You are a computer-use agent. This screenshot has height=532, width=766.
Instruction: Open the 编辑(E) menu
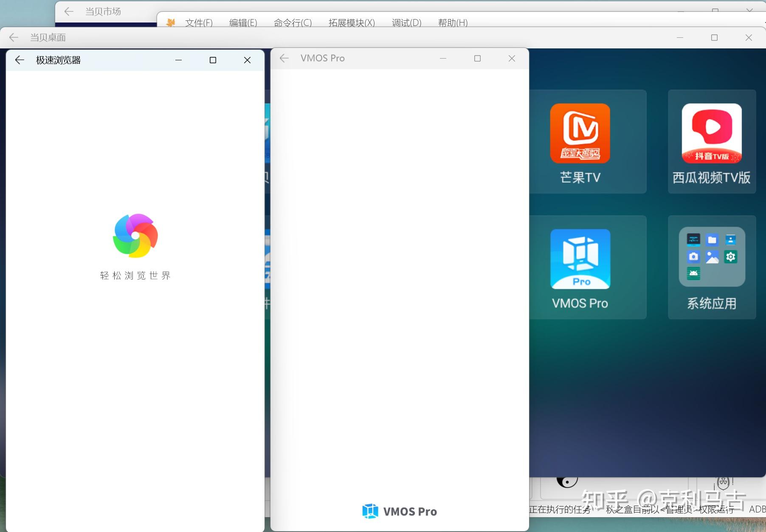[x=243, y=23]
